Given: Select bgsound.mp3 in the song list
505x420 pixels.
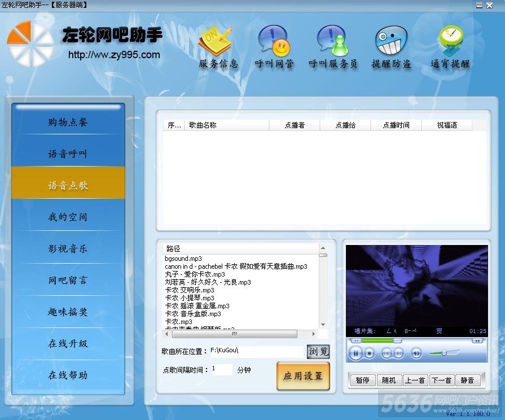Looking at the screenshot, I should (x=183, y=259).
